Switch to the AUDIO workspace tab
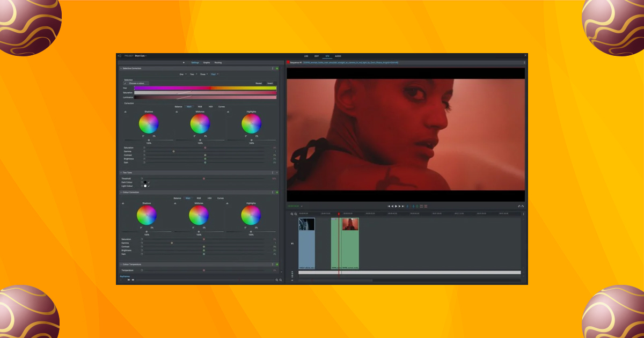This screenshot has width=644, height=338. 338,56
